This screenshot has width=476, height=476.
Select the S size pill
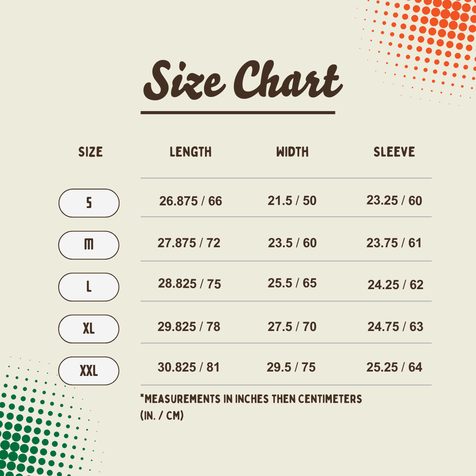coord(89,203)
